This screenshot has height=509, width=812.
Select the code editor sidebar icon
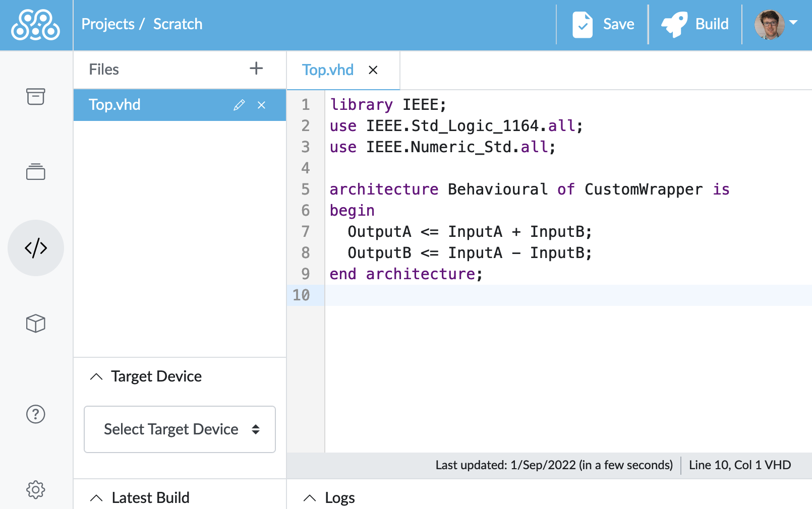pos(36,248)
